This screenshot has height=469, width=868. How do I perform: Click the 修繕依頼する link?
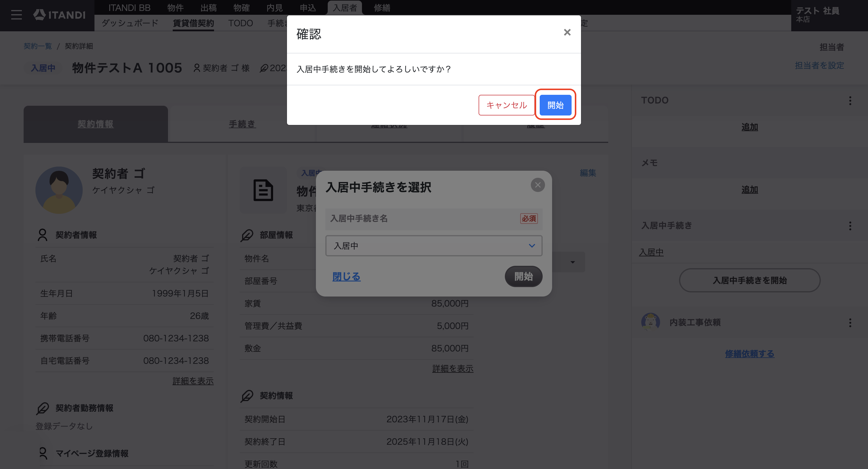coord(749,353)
